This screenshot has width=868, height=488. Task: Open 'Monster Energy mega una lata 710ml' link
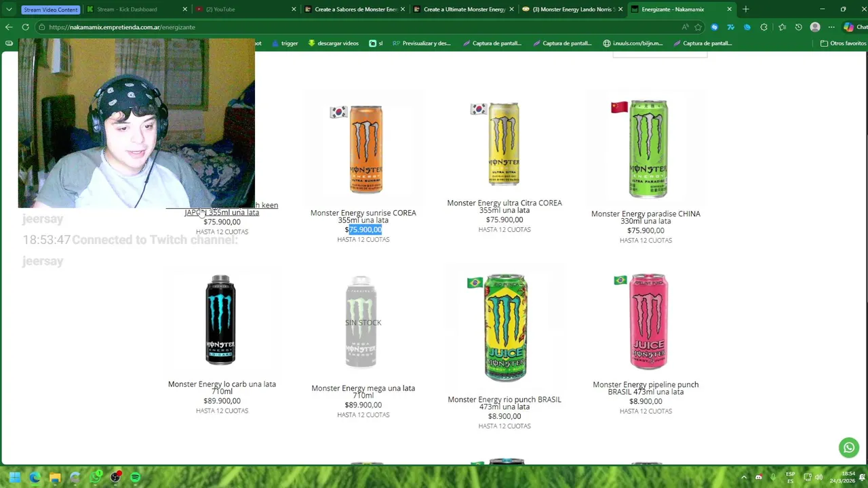pyautogui.click(x=363, y=392)
